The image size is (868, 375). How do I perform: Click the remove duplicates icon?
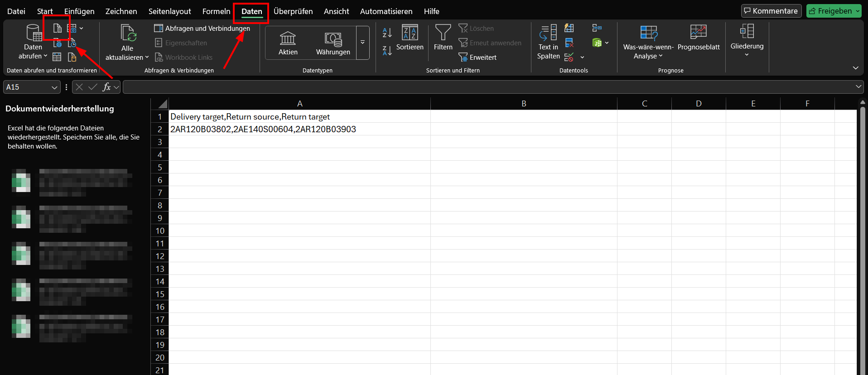coord(569,43)
